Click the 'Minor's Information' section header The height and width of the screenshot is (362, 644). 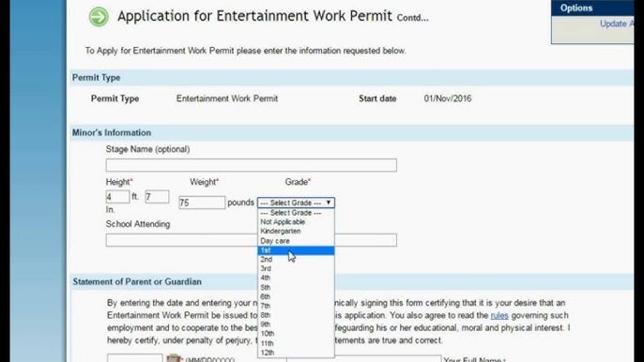click(x=352, y=132)
